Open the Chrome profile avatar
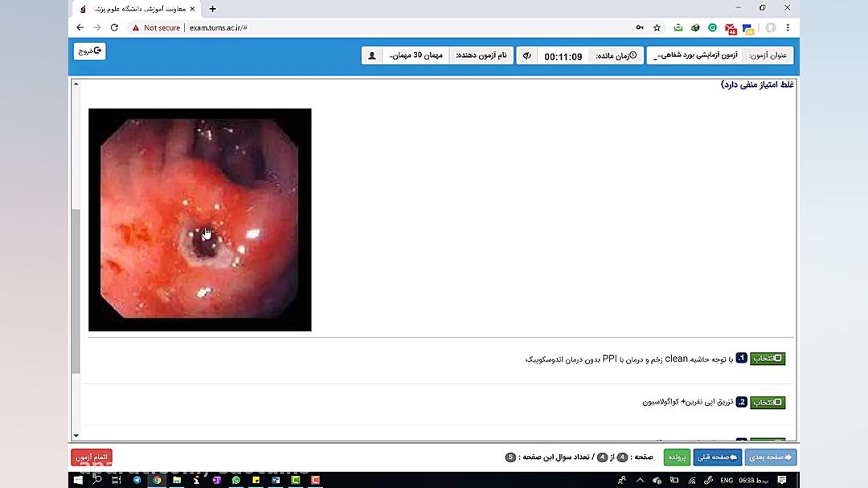868x488 pixels. 771,27
